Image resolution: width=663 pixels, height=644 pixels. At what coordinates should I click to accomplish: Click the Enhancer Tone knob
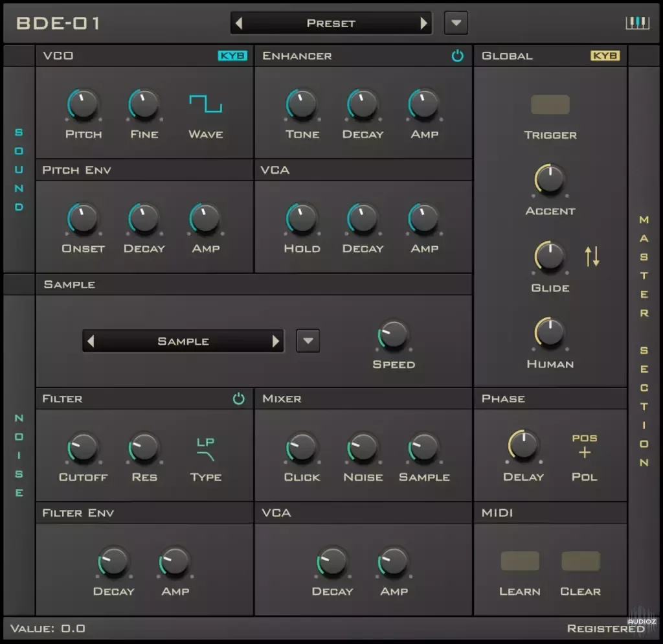point(302,104)
